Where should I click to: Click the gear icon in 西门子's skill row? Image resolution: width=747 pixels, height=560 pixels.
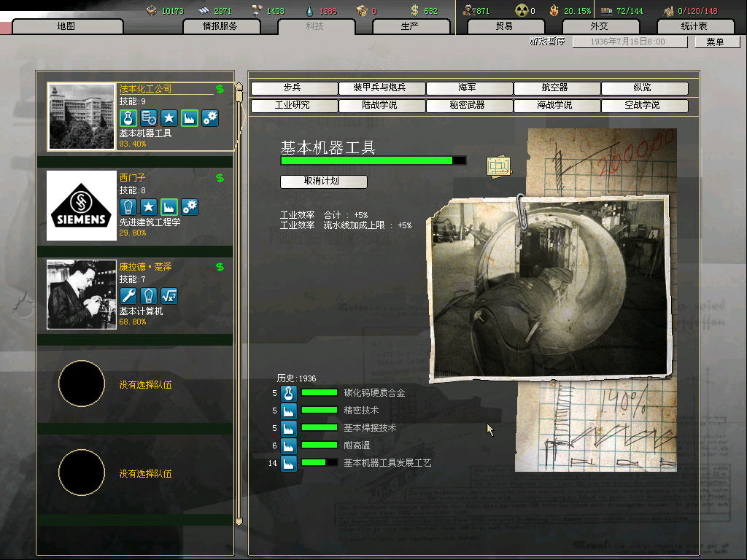[190, 207]
